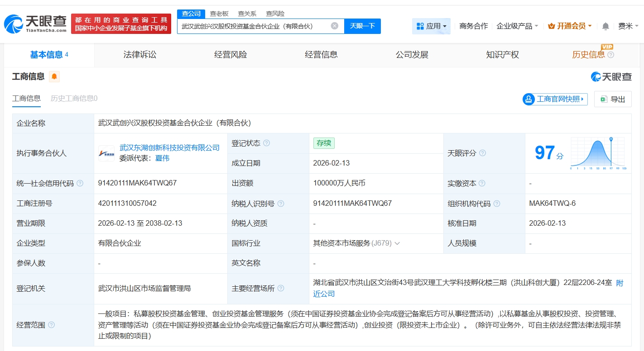
Task: Click the help icon next to 实缴资本
Action: pyautogui.click(x=482, y=183)
